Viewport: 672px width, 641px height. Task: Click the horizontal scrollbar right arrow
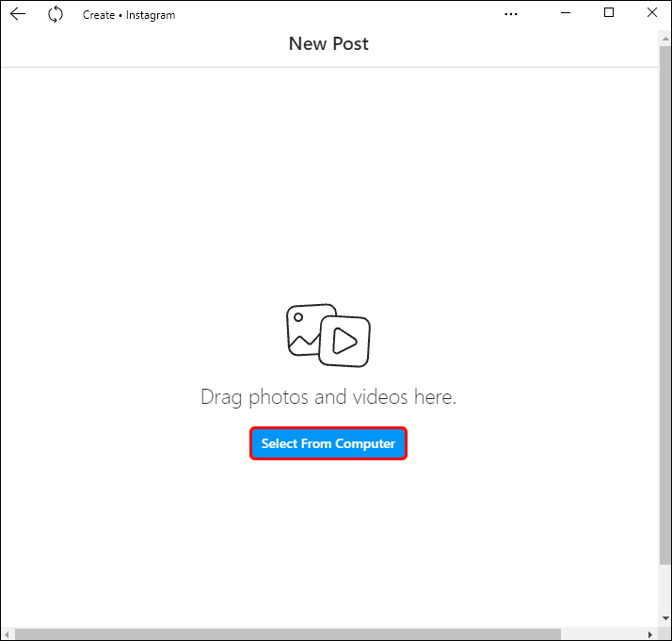click(x=650, y=634)
